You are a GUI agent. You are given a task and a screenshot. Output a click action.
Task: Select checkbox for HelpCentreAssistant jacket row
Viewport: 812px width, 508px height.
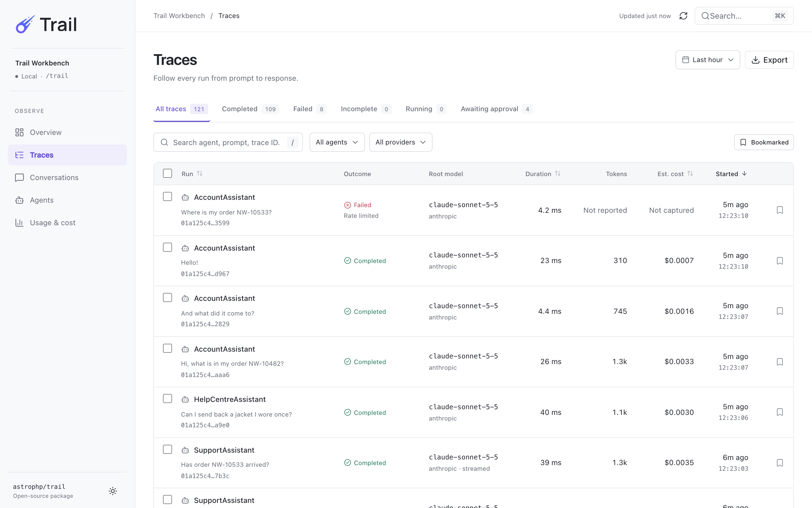[167, 399]
